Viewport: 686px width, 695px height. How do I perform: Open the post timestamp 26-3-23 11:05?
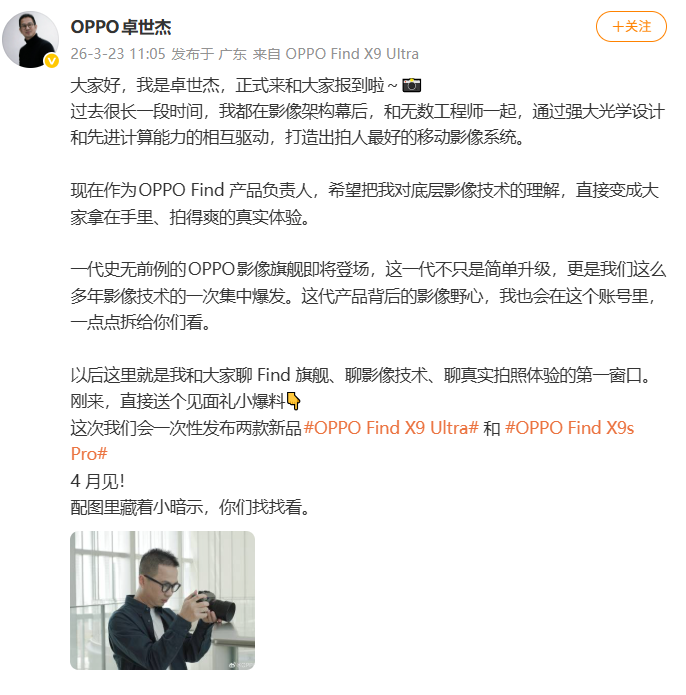point(118,54)
